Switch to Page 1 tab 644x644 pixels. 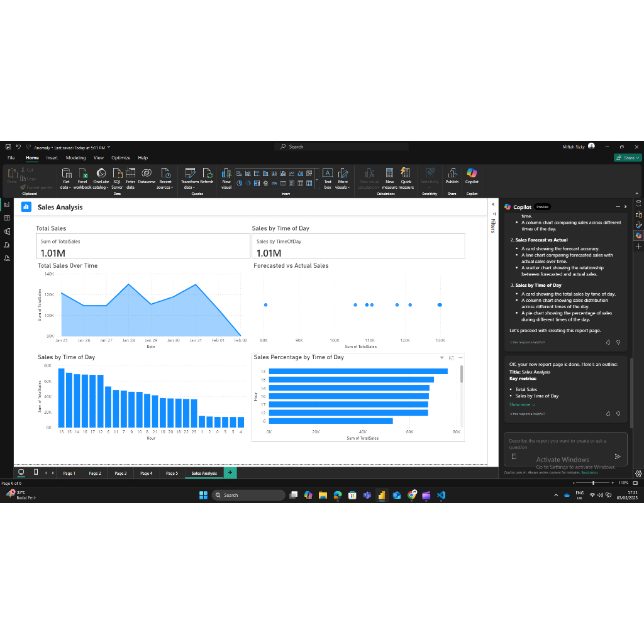point(69,473)
